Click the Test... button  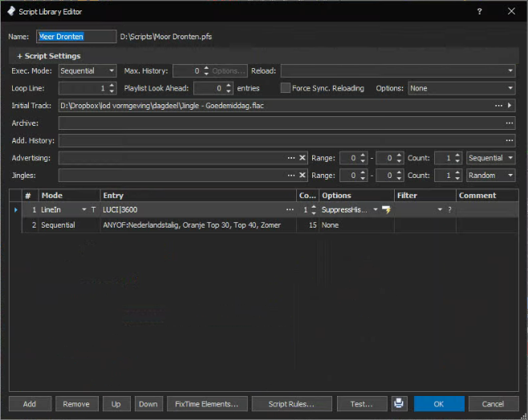362,403
